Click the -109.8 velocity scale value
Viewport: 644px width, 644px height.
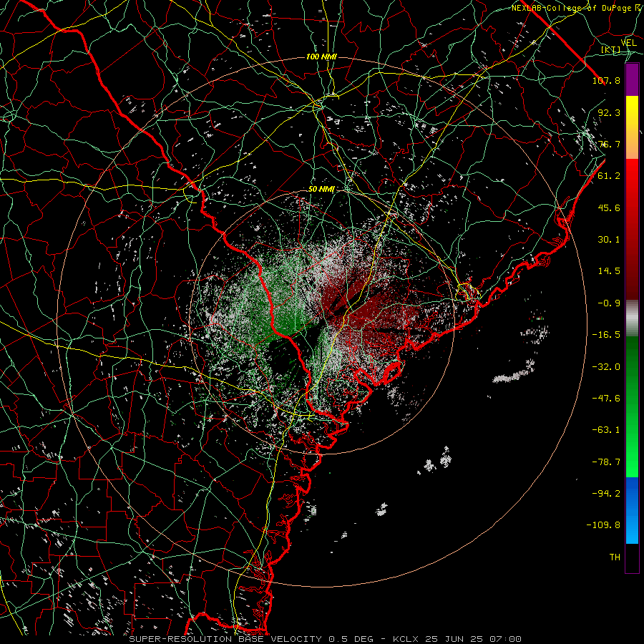click(x=603, y=525)
